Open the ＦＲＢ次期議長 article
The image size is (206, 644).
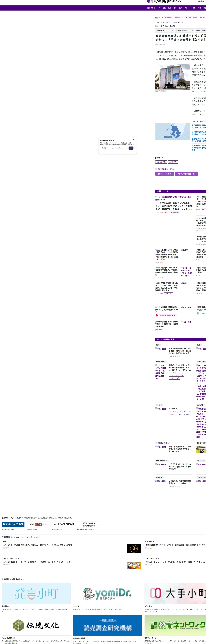click(167, 271)
